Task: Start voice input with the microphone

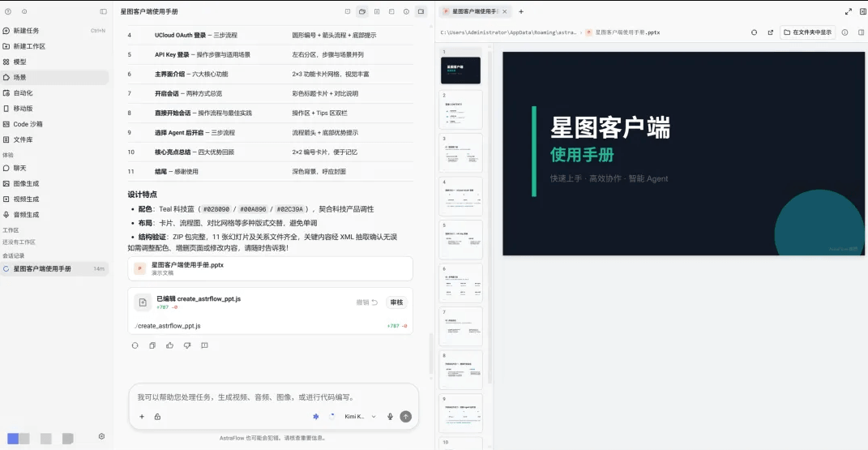Action: point(390,417)
